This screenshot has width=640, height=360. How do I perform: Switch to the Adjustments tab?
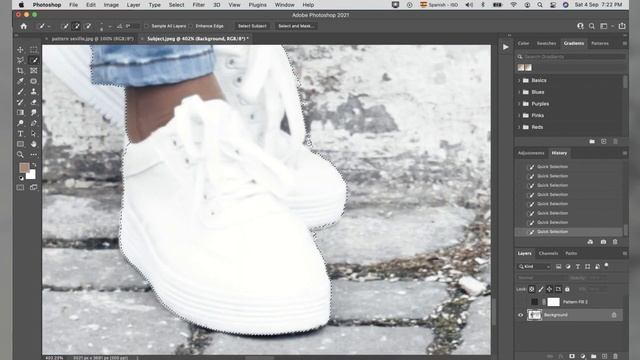coord(531,153)
